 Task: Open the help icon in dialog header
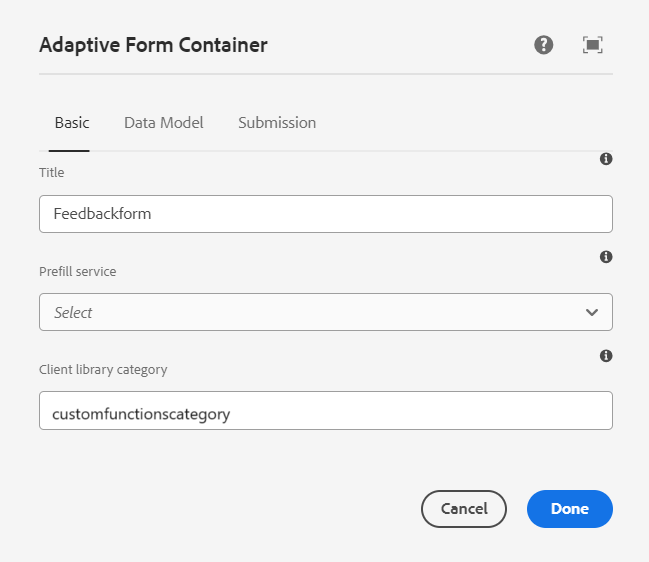(544, 45)
